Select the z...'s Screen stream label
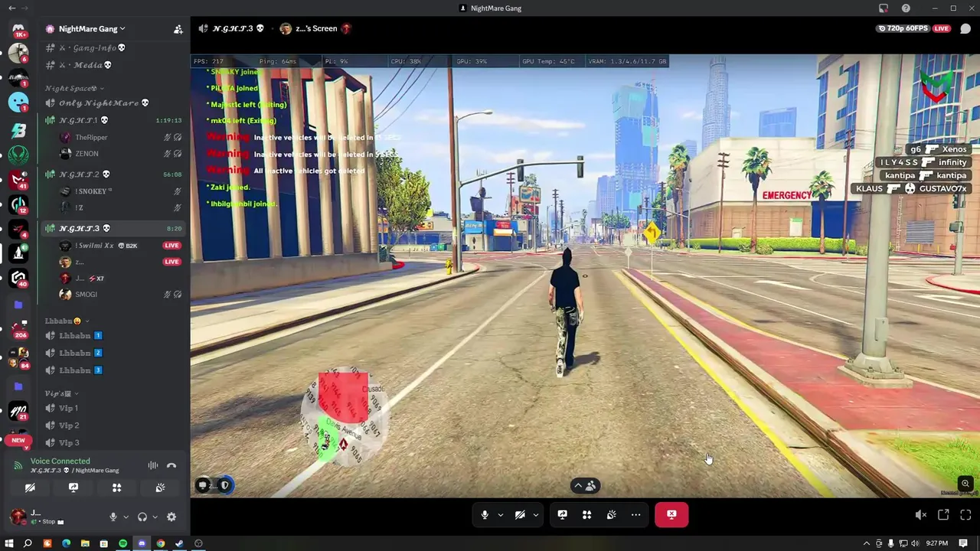This screenshot has width=980, height=551. tap(315, 28)
